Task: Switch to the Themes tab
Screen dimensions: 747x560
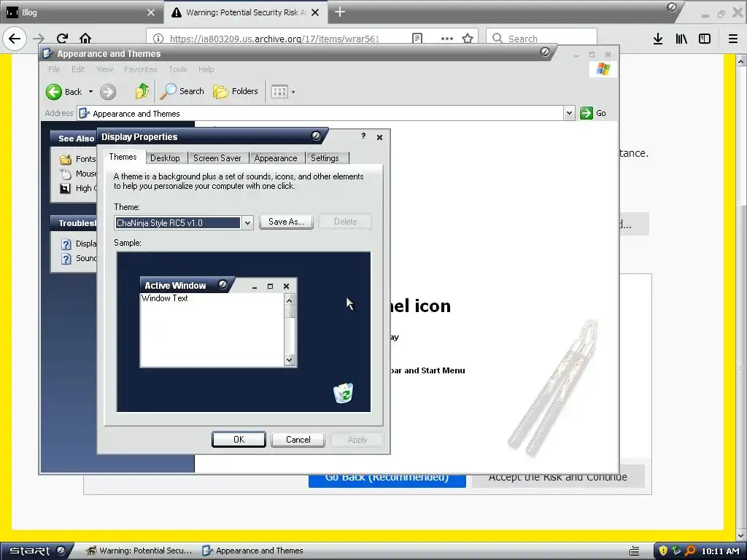Action: [123, 157]
